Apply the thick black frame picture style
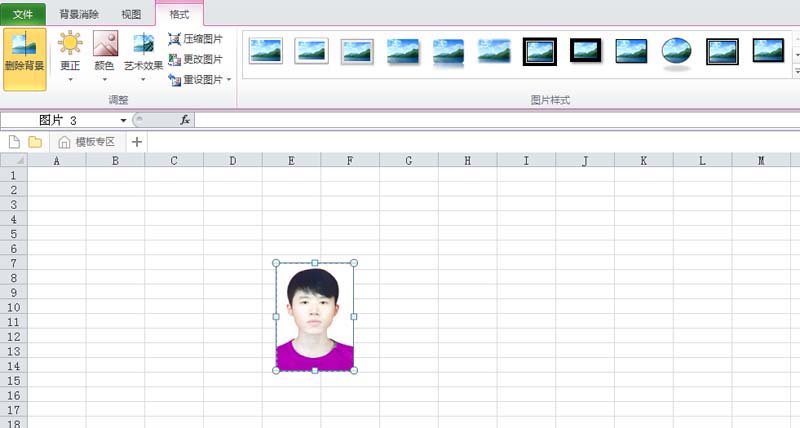This screenshot has width=800, height=428. point(586,51)
